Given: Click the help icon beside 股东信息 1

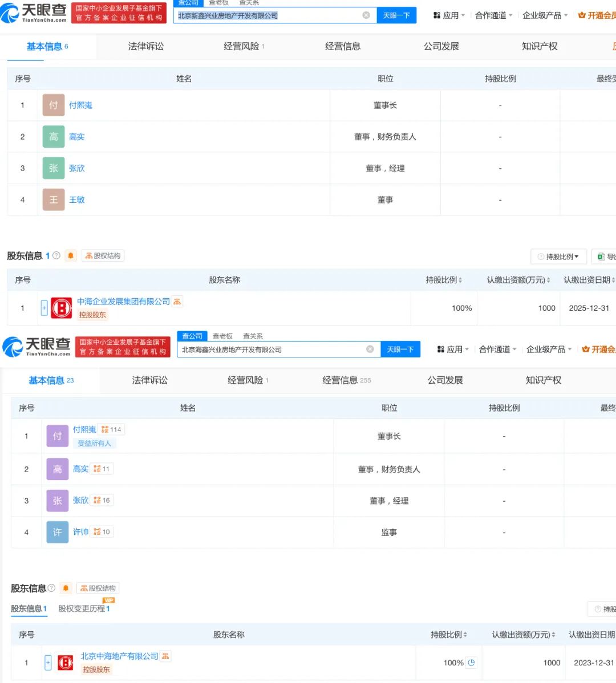Looking at the screenshot, I should 56,255.
